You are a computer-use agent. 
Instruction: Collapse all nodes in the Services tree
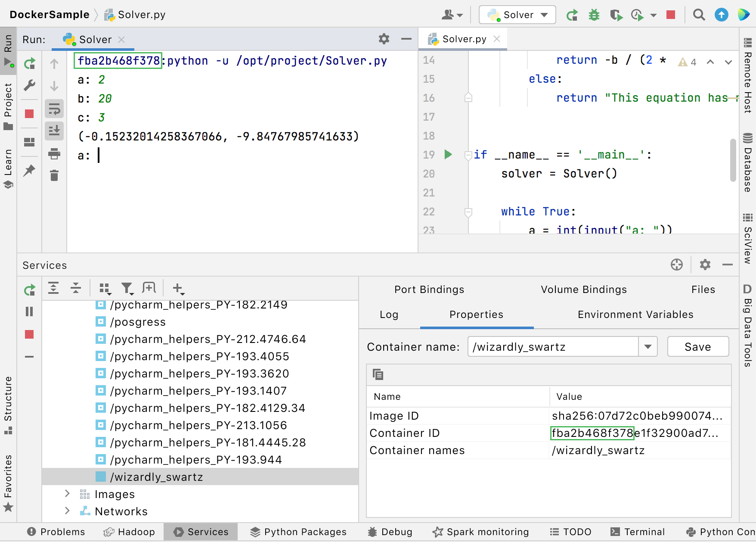(x=76, y=289)
